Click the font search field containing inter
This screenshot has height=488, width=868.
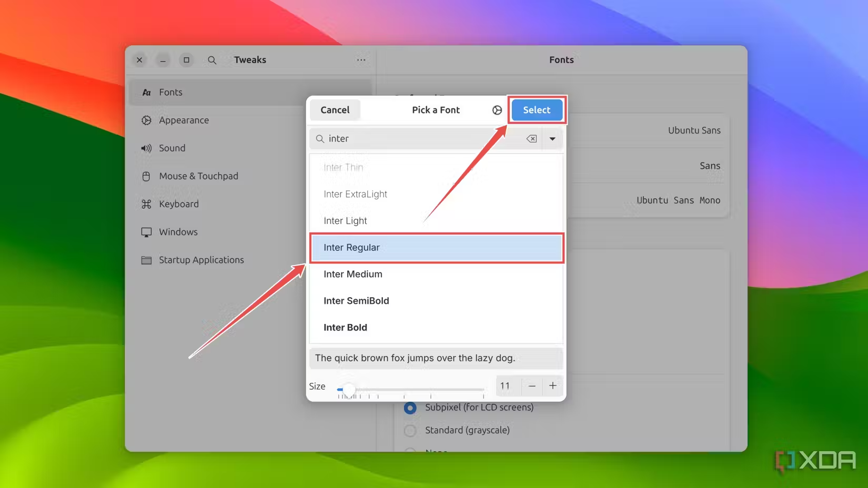click(x=421, y=139)
